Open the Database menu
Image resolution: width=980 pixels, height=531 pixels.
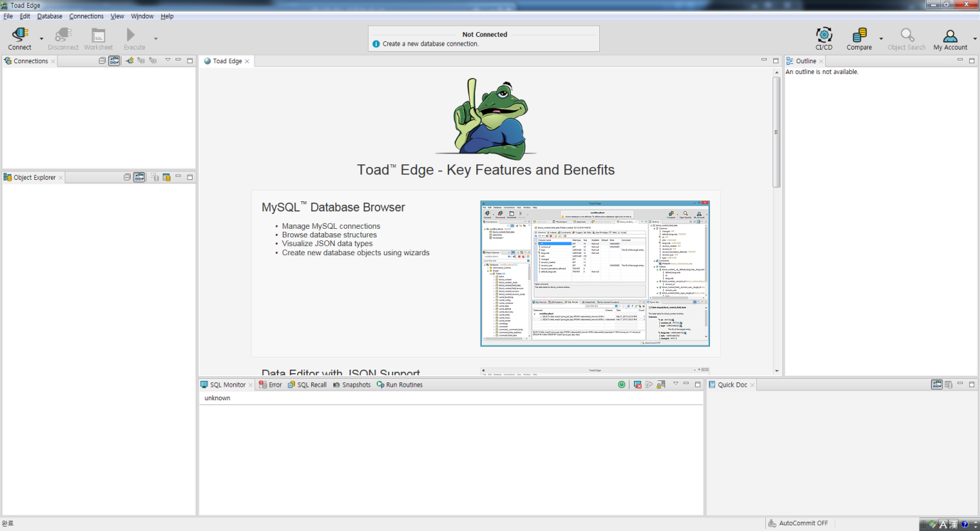coord(50,16)
